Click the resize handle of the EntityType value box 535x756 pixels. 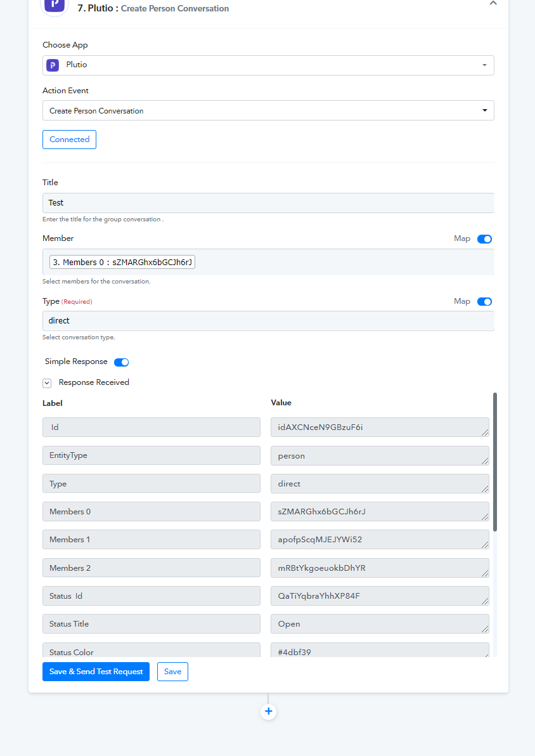pos(485,461)
